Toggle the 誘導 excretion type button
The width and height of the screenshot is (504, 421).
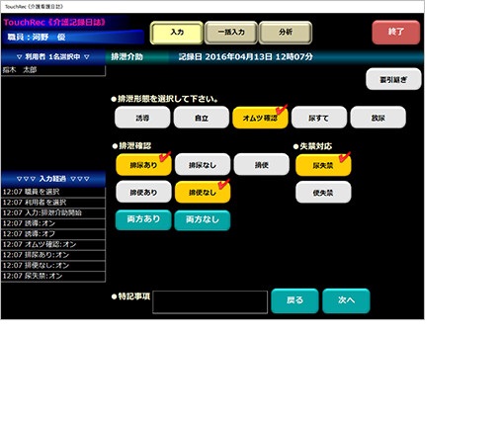point(142,118)
